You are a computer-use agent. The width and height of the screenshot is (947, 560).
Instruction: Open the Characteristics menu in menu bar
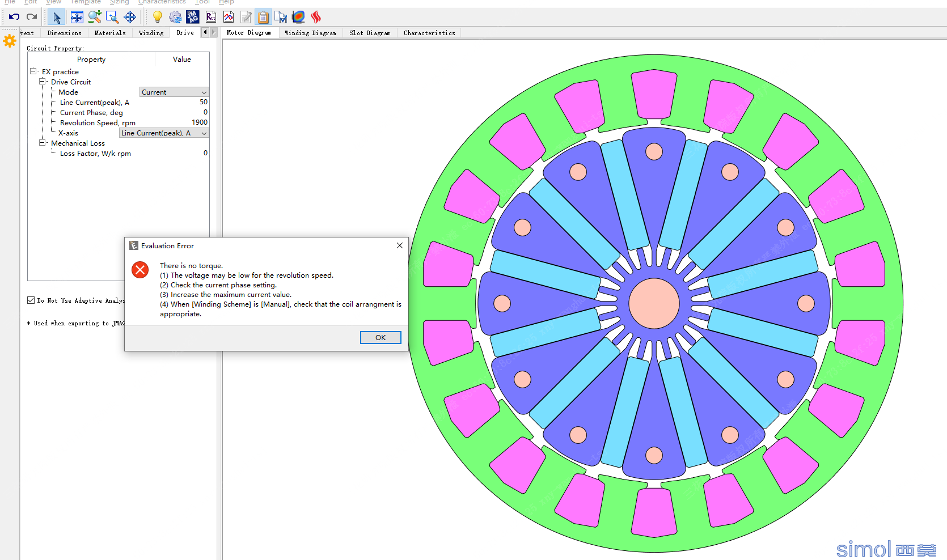[x=162, y=2]
